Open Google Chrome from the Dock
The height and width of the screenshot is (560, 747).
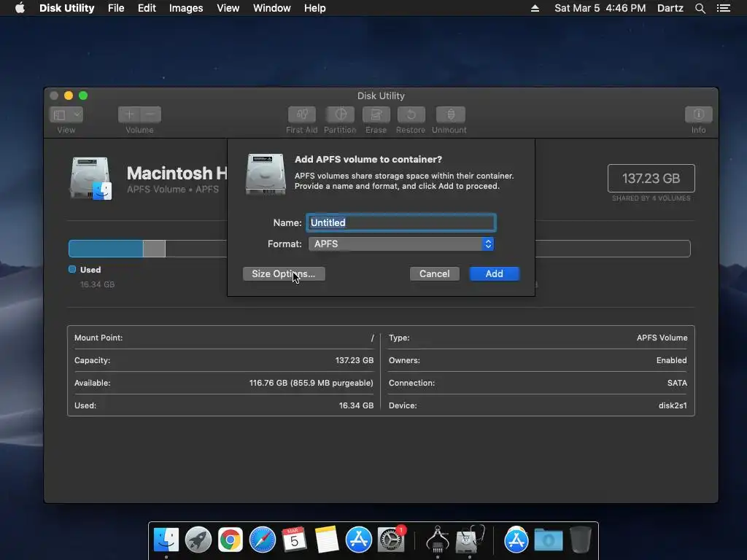(230, 540)
